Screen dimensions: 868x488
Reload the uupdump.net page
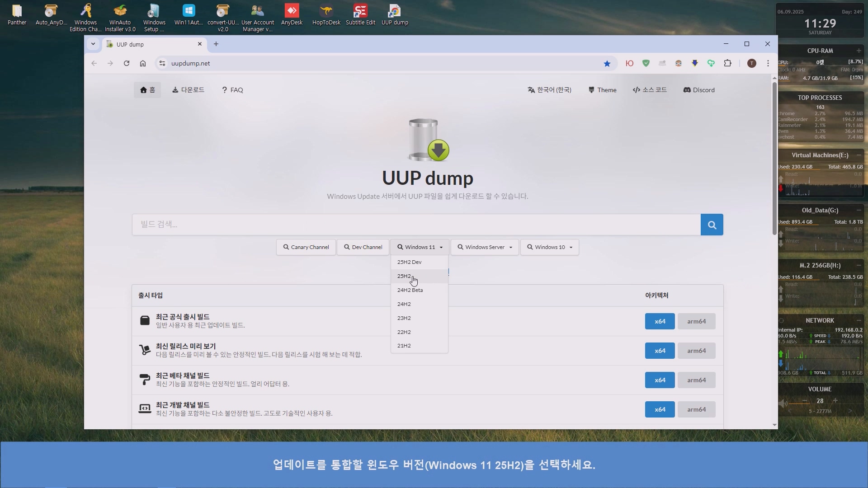coord(127,63)
